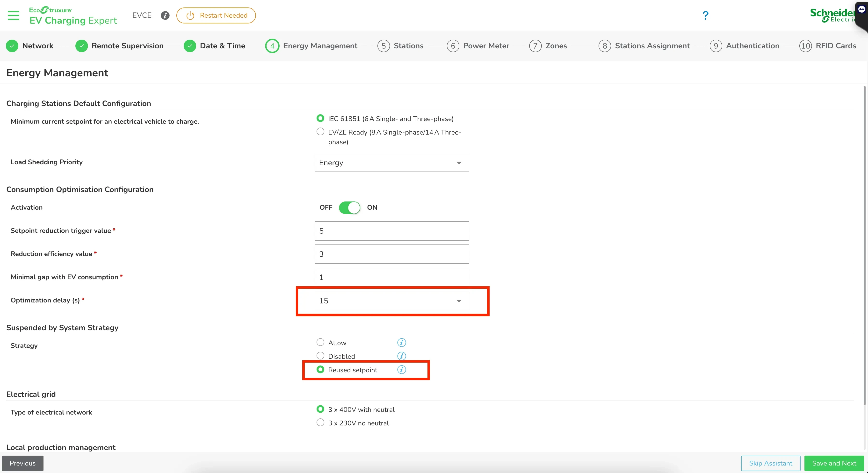The image size is (868, 473).
Task: Click the step 10 circle icon
Action: click(x=806, y=46)
